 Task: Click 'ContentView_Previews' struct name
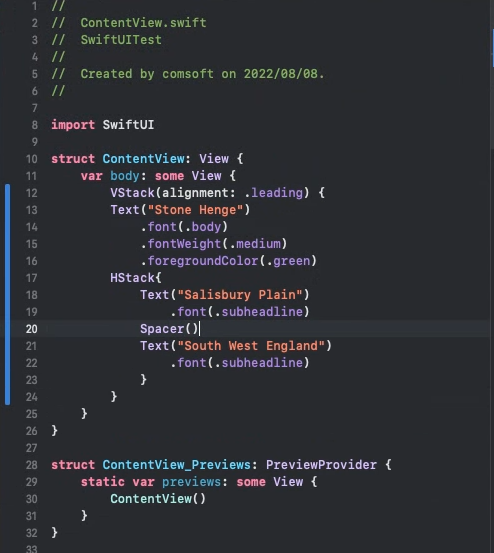(x=177, y=465)
